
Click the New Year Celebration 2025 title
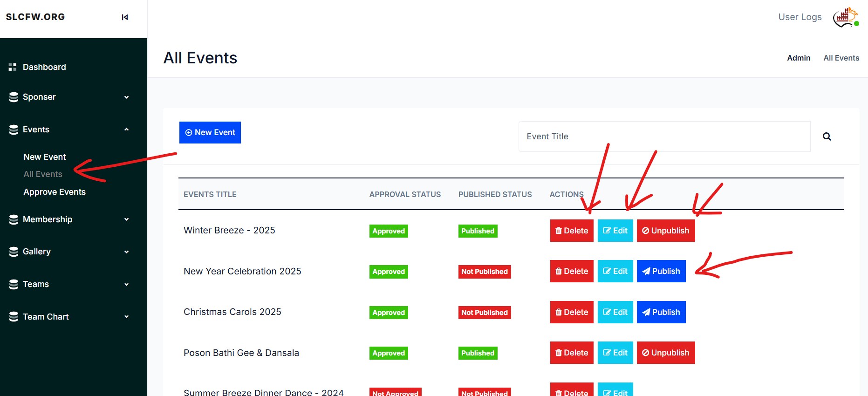click(x=242, y=271)
